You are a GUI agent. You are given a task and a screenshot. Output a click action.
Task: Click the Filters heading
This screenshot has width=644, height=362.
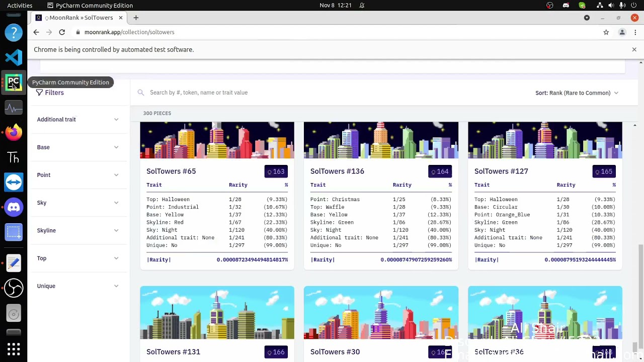[x=54, y=93]
